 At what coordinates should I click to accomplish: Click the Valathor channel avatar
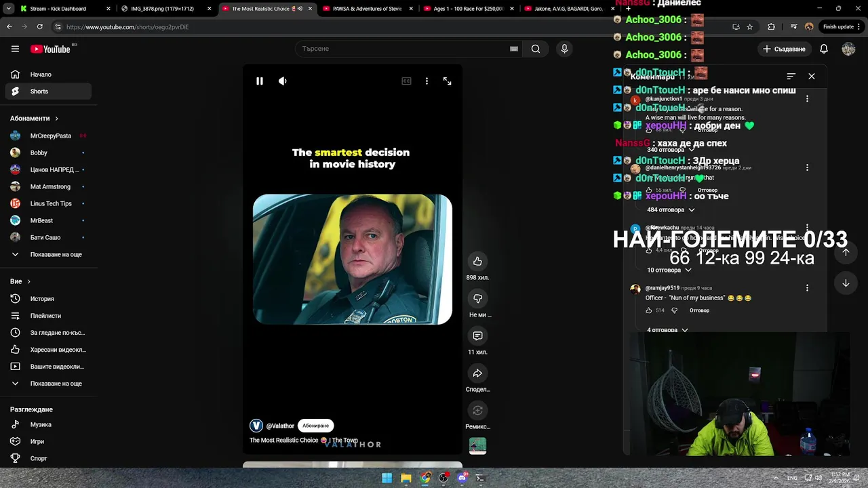256,426
